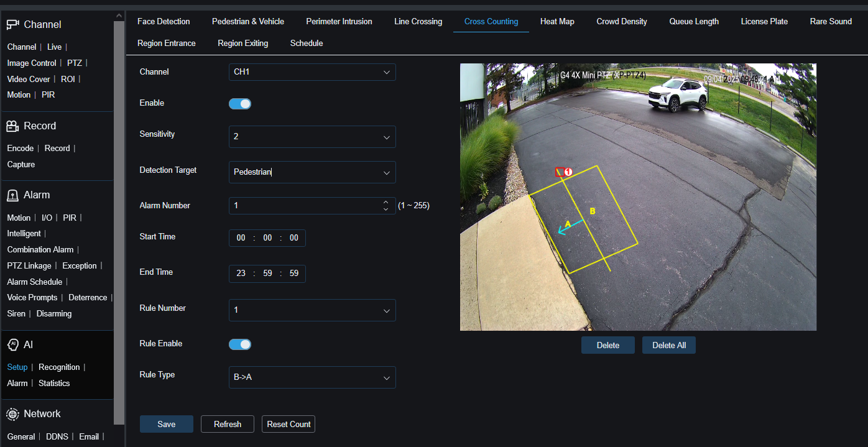Click the End Time seconds field
Image resolution: width=868 pixels, height=447 pixels.
pyautogui.click(x=294, y=274)
